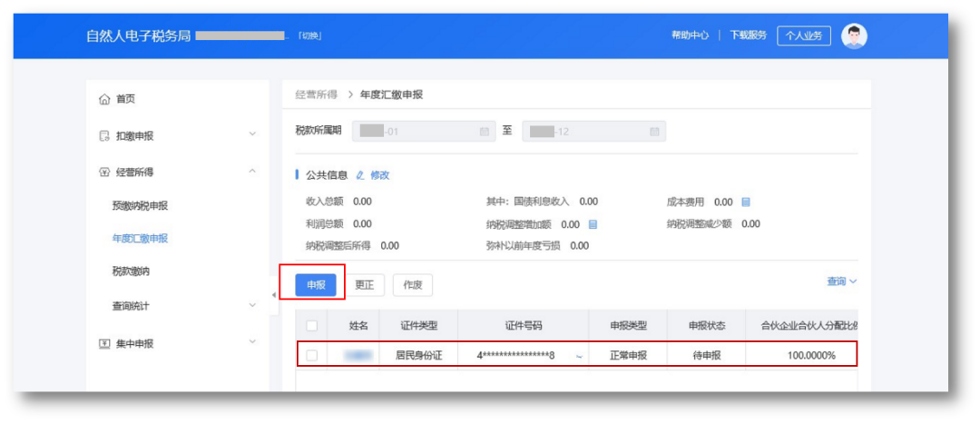980x424 pixels.
Task: Open 集中申报 in the sidebar
Action: 134,343
